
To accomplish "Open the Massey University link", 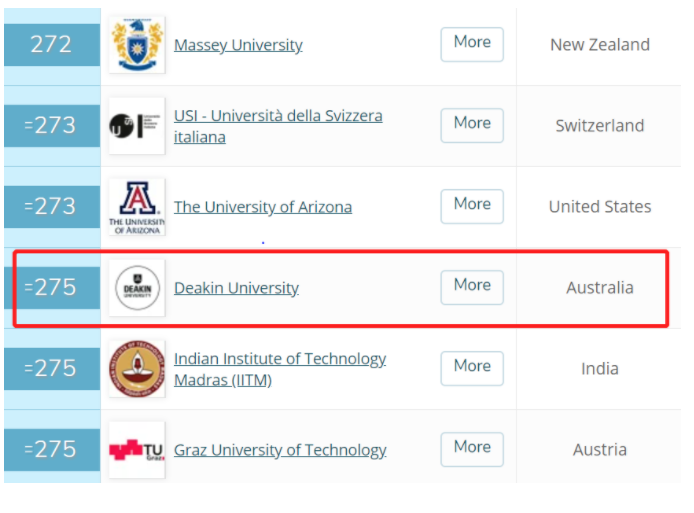I will pyautogui.click(x=238, y=45).
